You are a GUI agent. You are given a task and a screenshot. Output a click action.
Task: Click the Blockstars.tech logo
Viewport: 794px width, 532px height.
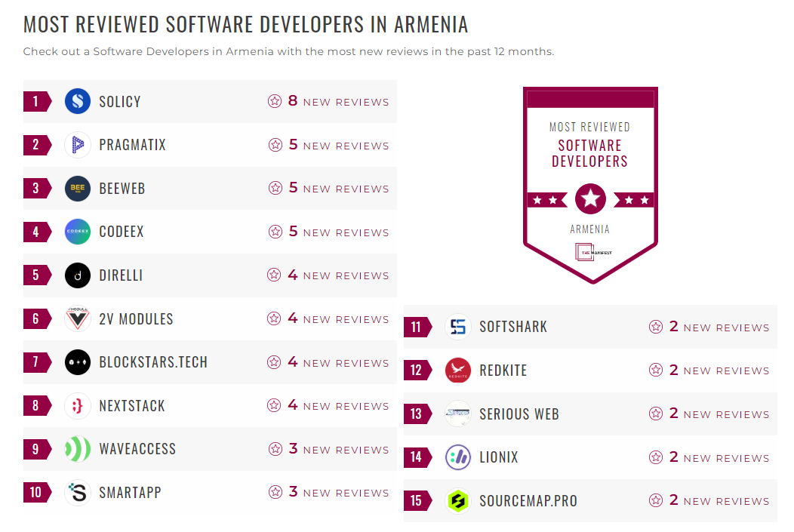(x=77, y=362)
